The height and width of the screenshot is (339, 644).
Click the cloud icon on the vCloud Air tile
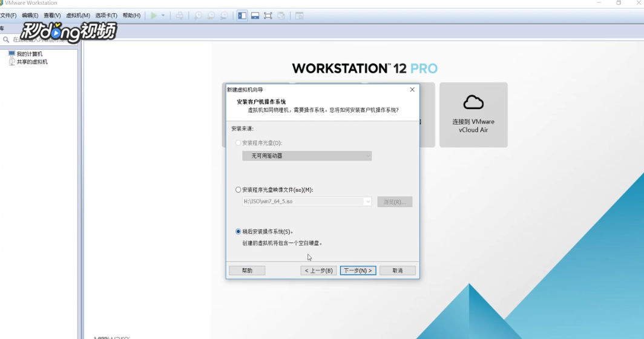tap(473, 102)
